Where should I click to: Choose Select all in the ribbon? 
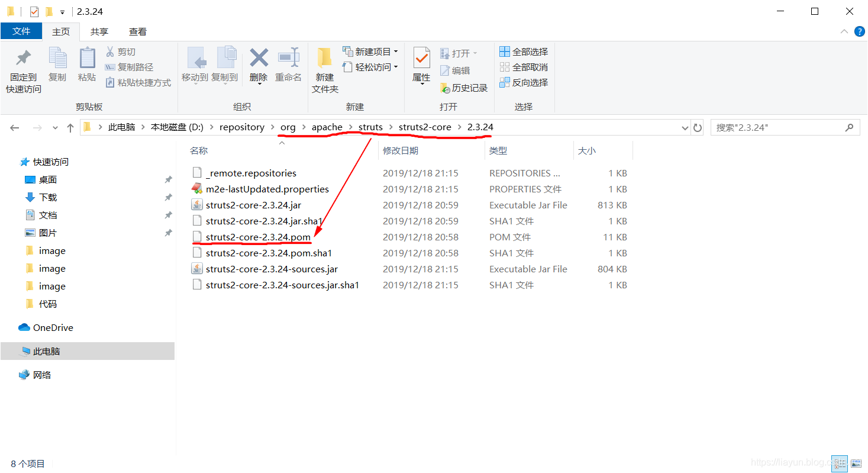[524, 52]
